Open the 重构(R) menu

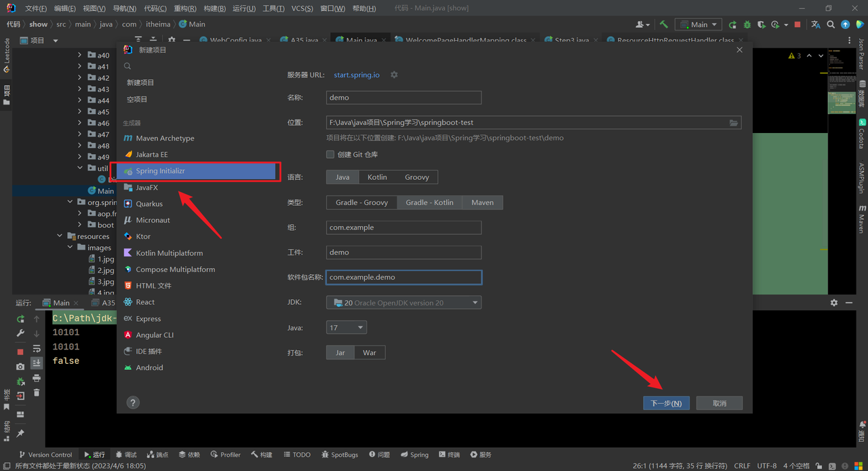tap(185, 9)
